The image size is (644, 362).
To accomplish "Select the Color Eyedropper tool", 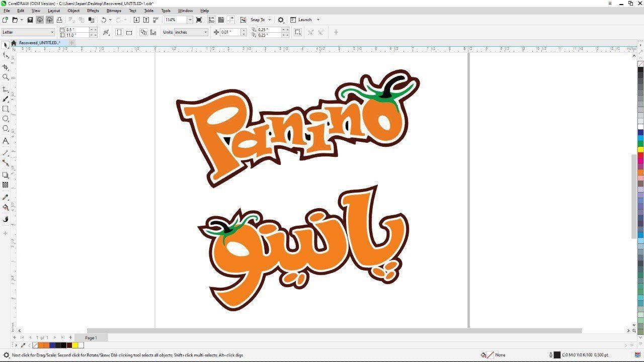I will point(6,197).
